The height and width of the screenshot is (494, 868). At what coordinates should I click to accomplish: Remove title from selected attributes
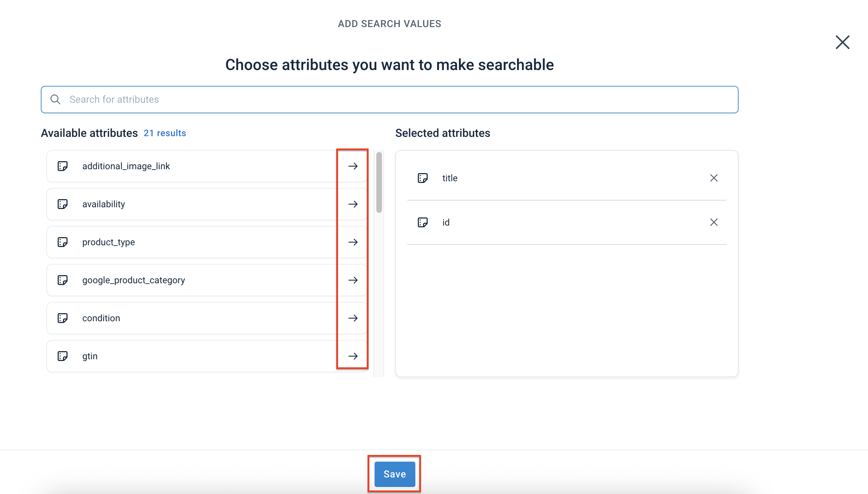(x=714, y=178)
